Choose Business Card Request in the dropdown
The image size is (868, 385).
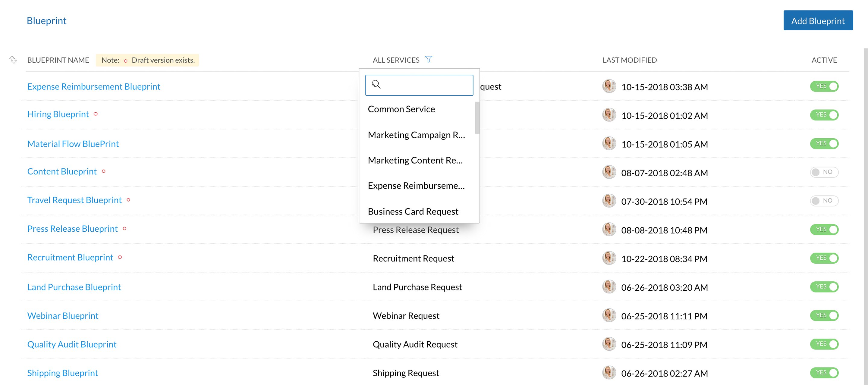(x=413, y=211)
